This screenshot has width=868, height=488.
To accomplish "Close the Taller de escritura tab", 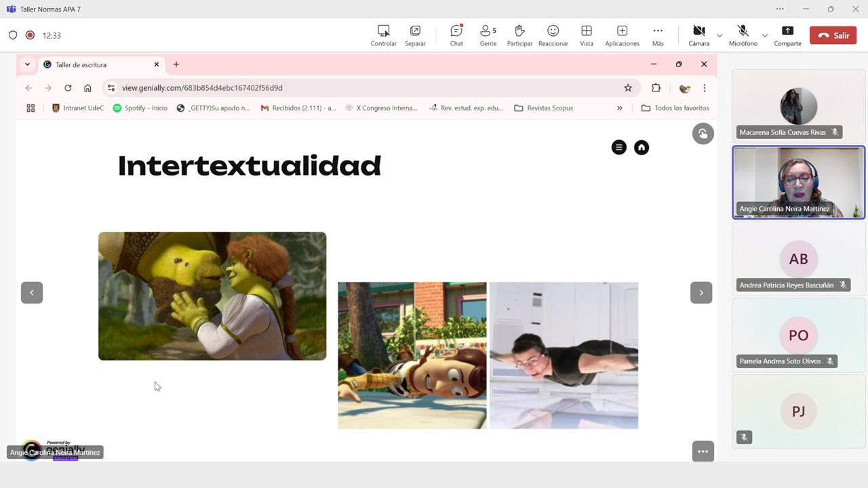I will point(157,64).
